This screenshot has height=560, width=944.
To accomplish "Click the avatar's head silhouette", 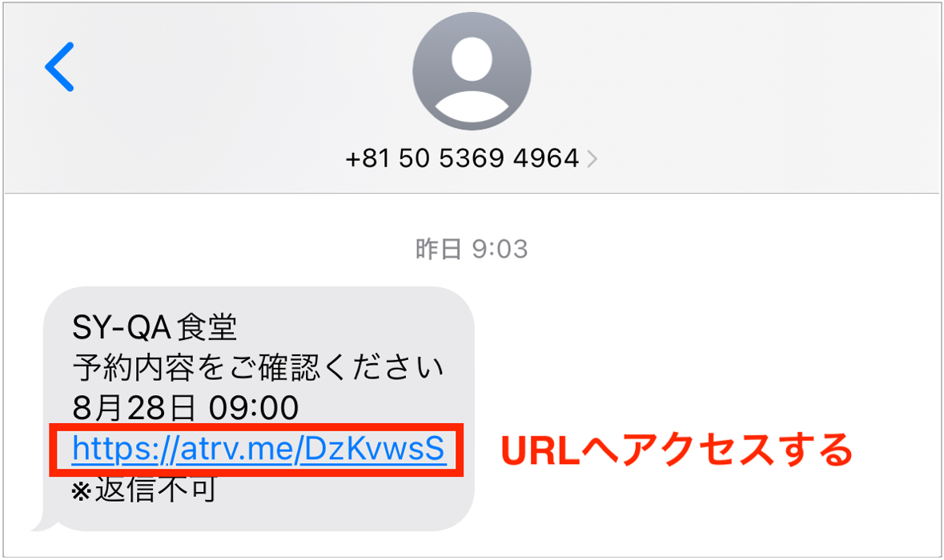I will pos(472,59).
